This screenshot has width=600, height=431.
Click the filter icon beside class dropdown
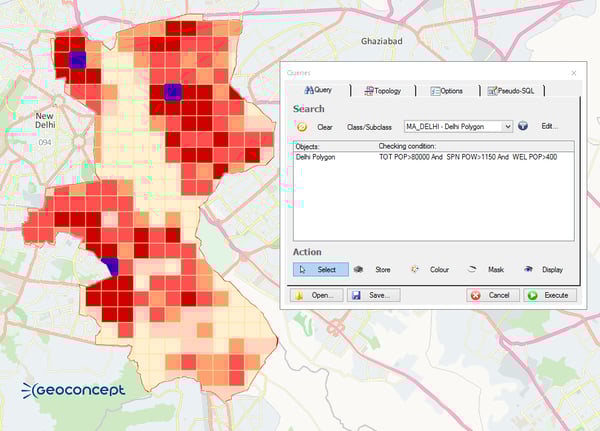tap(522, 127)
